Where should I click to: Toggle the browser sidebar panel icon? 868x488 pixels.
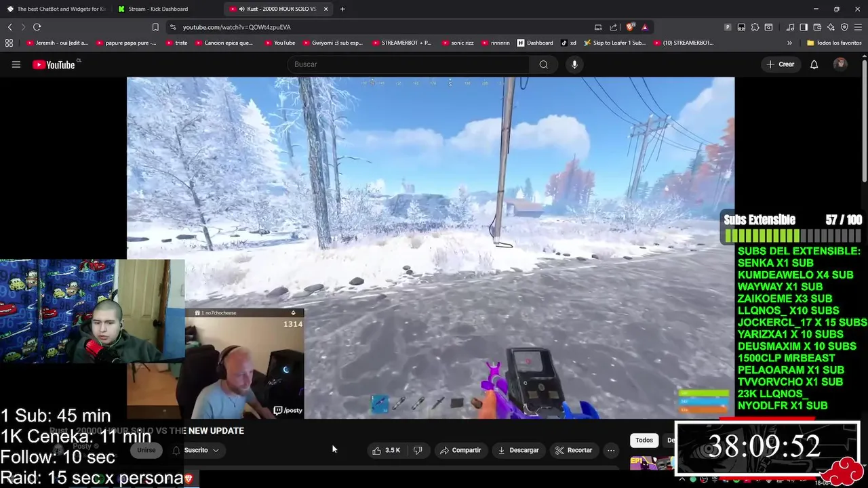pyautogui.click(x=804, y=27)
